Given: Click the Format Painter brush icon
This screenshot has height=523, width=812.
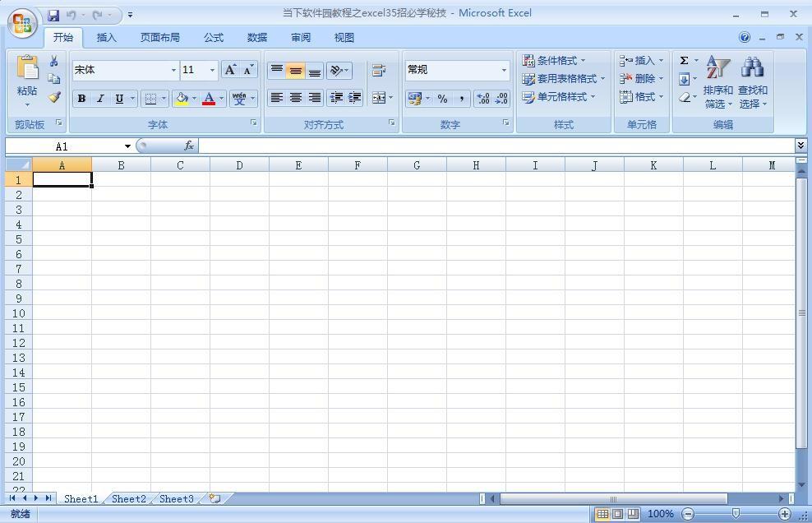Looking at the screenshot, I should pos(54,97).
